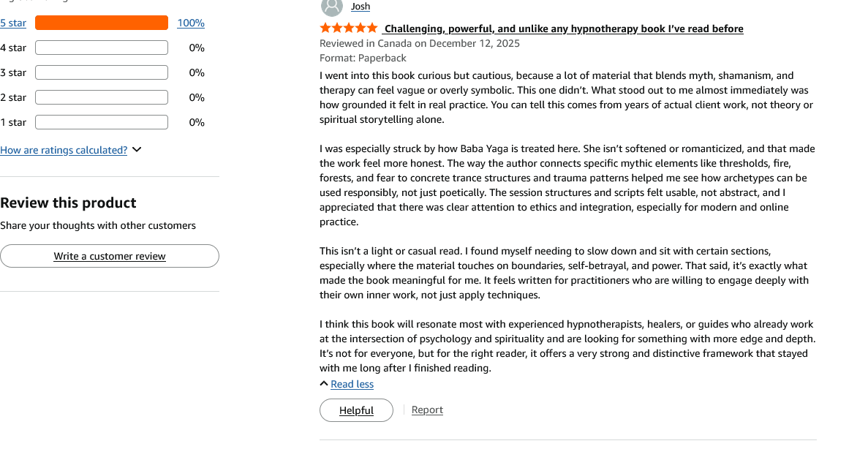Open 'How are ratings calculated?' link

click(64, 150)
